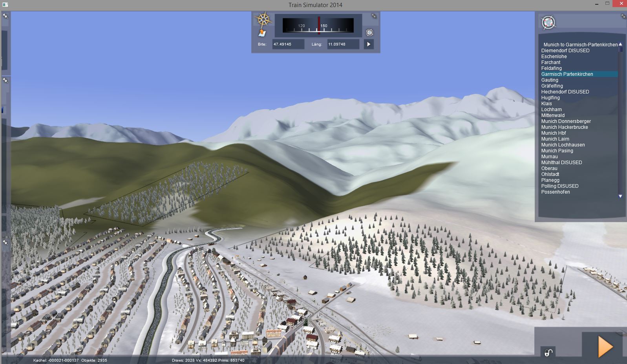This screenshot has height=364, width=627.
Task: Toggle the pushpin on the middle left panel
Action: tap(5, 80)
